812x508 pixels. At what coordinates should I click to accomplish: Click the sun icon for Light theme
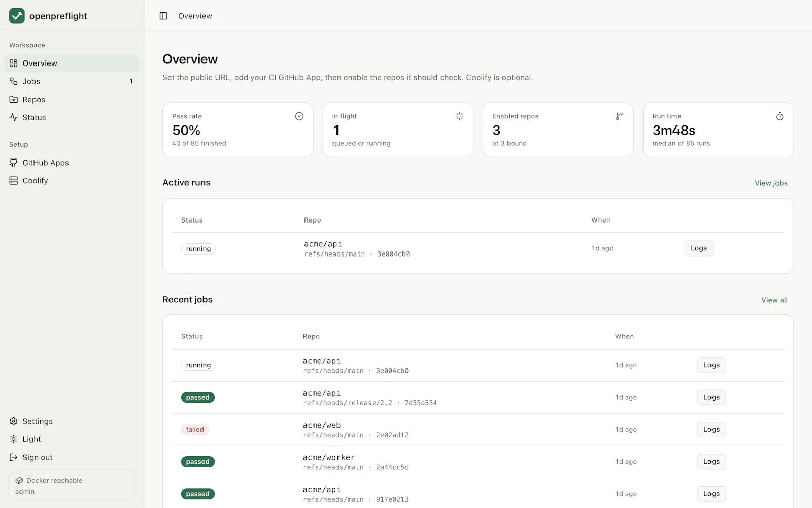click(x=14, y=439)
